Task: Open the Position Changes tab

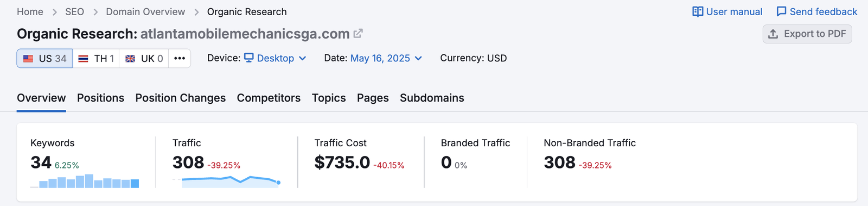Action: tap(181, 98)
